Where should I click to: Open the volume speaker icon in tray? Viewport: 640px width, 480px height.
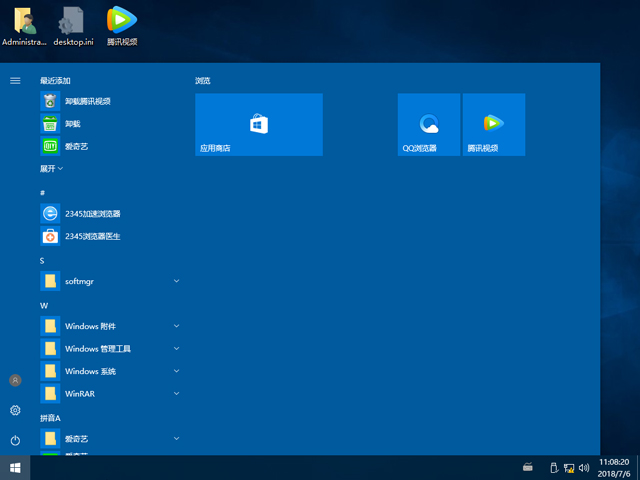585,467
